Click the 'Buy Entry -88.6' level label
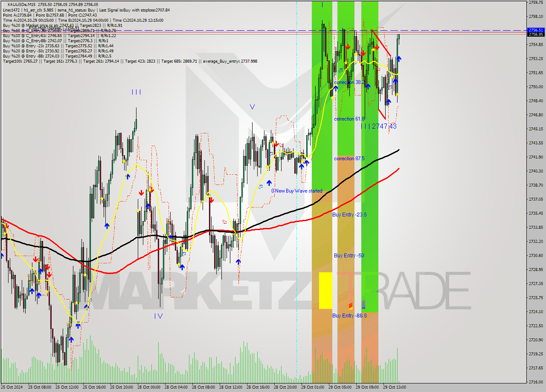 [x=349, y=316]
